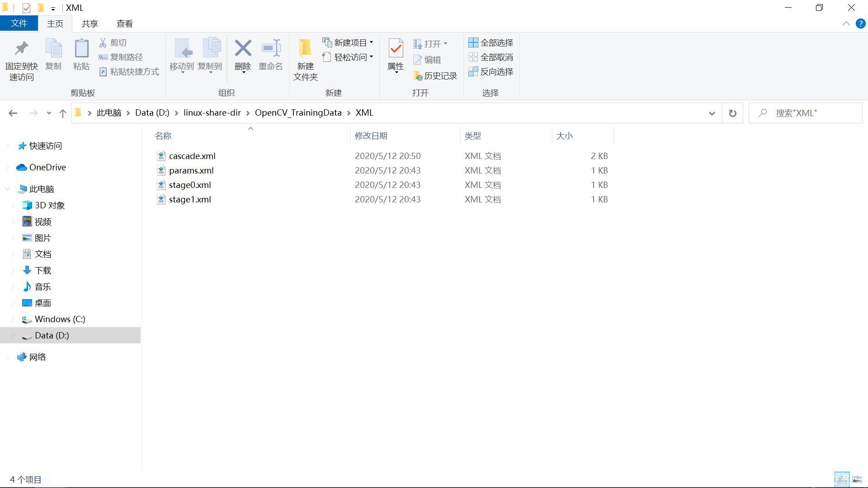The width and height of the screenshot is (868, 488).
Task: Open the View (查看) ribbon tab
Action: [x=124, y=24]
